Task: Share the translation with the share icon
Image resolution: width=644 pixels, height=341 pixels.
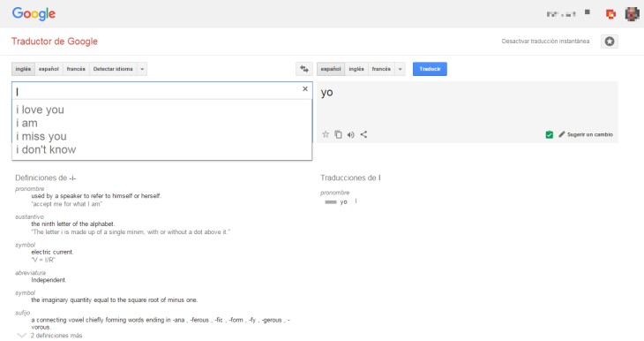Action: point(363,134)
